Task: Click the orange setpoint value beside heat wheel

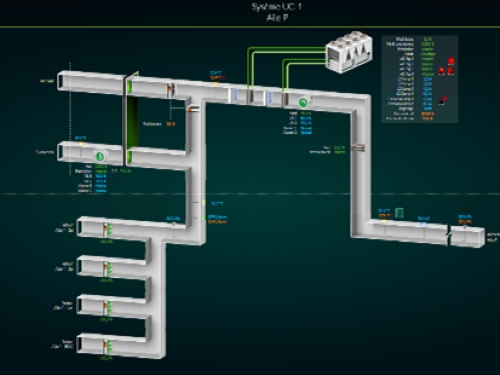Action: [x=171, y=124]
